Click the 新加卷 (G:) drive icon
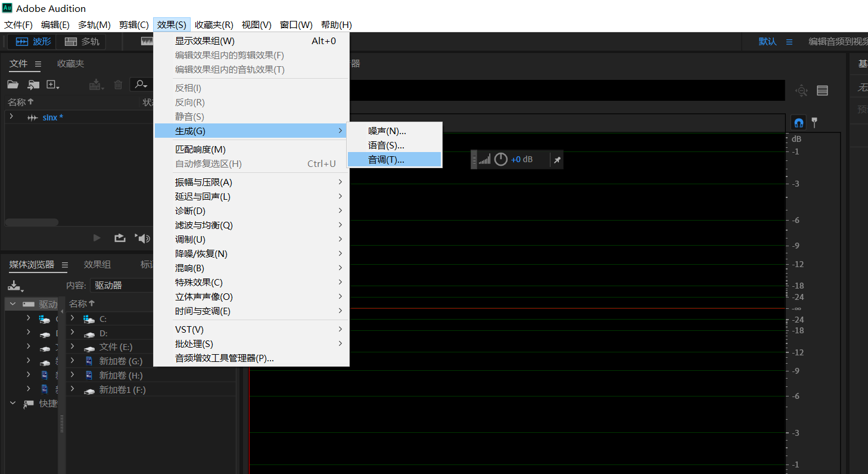The image size is (868, 474). tap(89, 361)
